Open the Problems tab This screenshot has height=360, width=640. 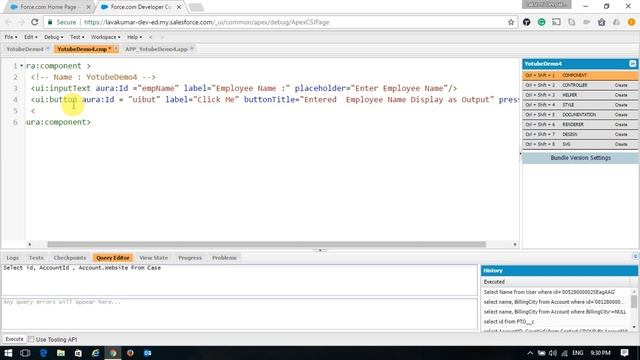[224, 258]
